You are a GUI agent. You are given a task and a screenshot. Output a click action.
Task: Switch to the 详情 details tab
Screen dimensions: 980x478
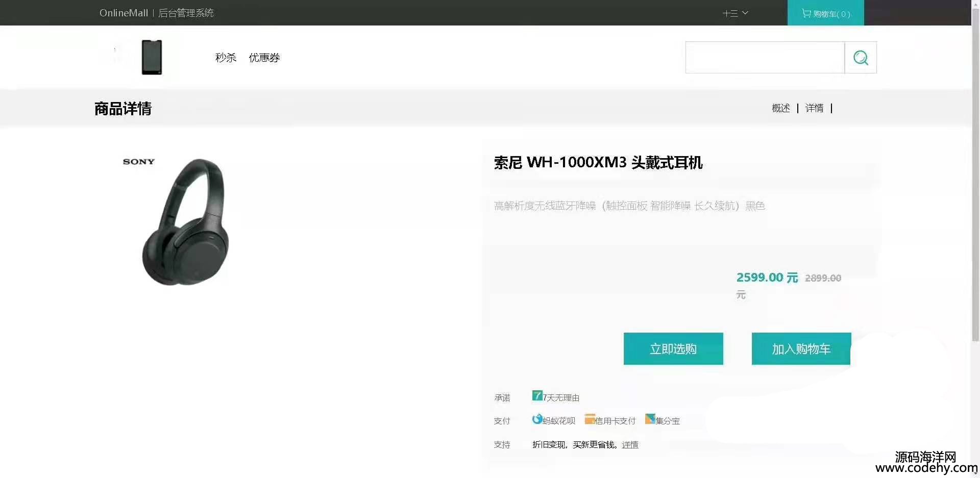pyautogui.click(x=815, y=108)
